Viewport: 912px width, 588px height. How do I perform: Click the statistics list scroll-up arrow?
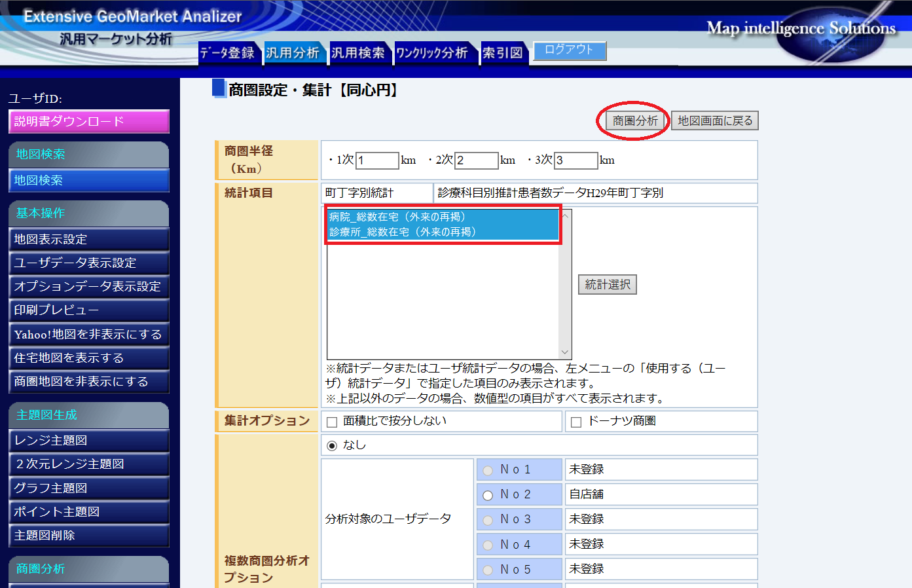[565, 215]
